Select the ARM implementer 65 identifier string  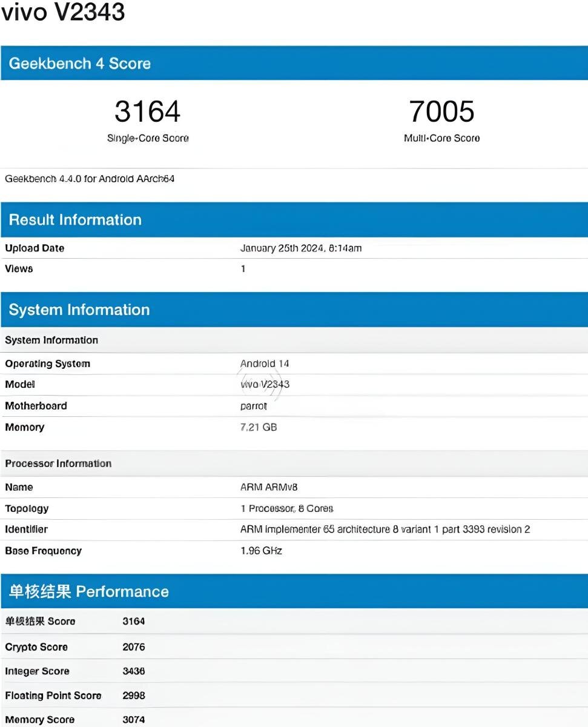[385, 529]
